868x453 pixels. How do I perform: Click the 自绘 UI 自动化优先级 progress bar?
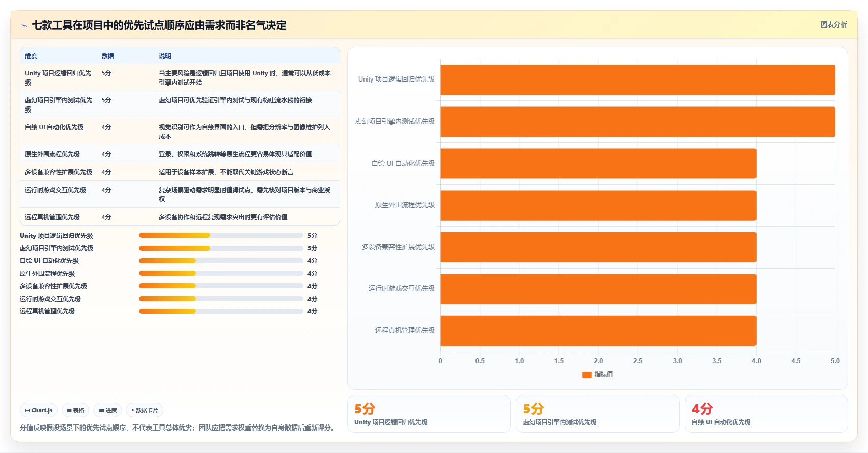point(221,261)
